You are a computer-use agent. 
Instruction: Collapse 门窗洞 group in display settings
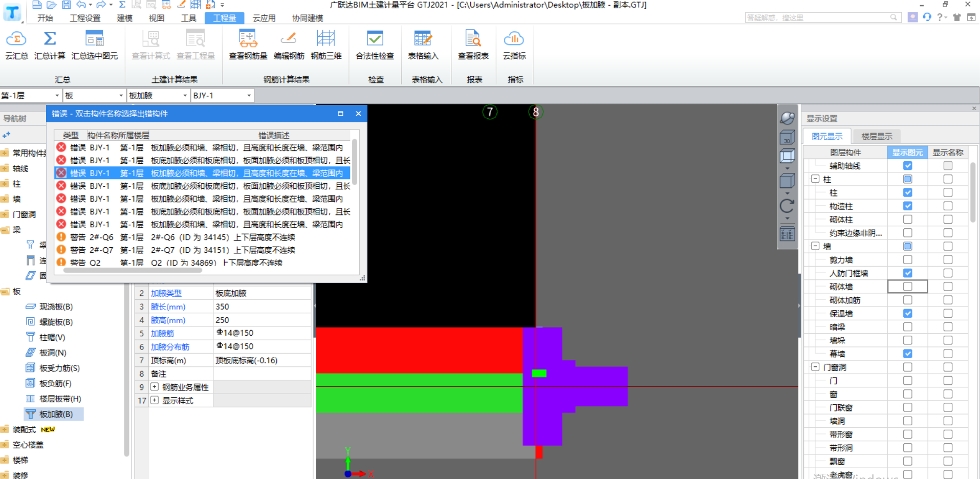815,367
